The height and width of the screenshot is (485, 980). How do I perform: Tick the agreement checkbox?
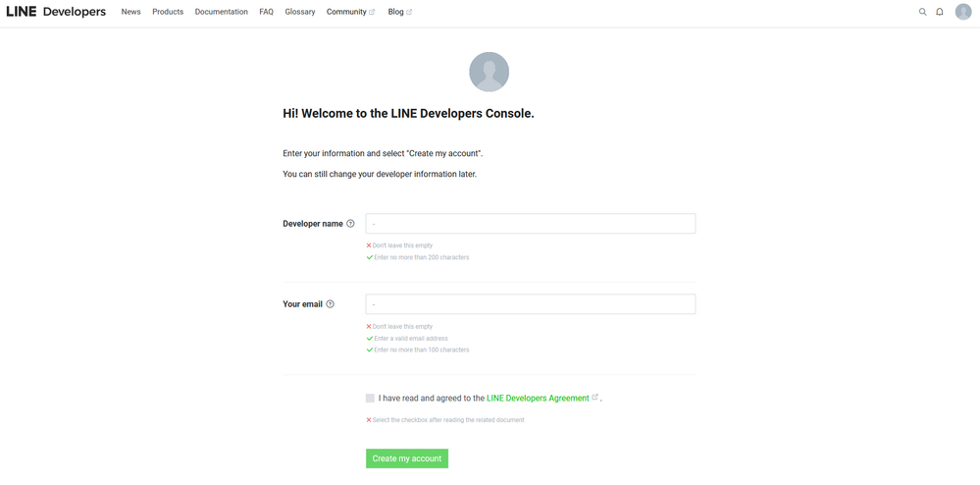(x=370, y=398)
